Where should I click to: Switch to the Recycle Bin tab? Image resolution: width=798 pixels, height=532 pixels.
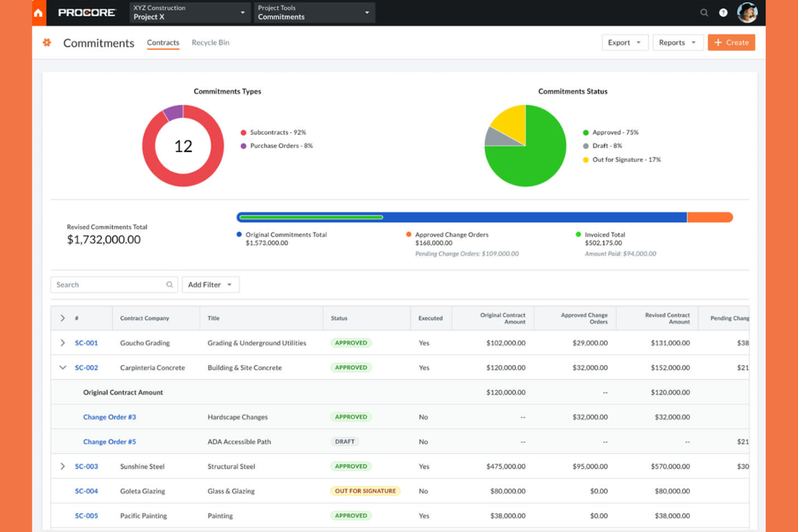210,43
